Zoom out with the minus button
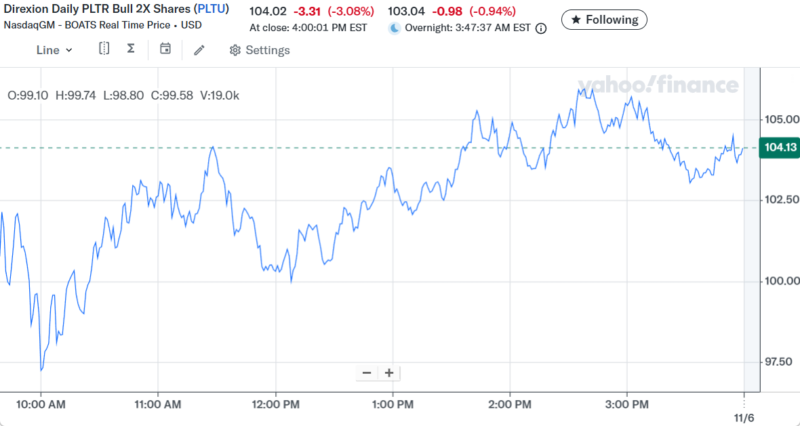The image size is (800, 426). [367, 373]
